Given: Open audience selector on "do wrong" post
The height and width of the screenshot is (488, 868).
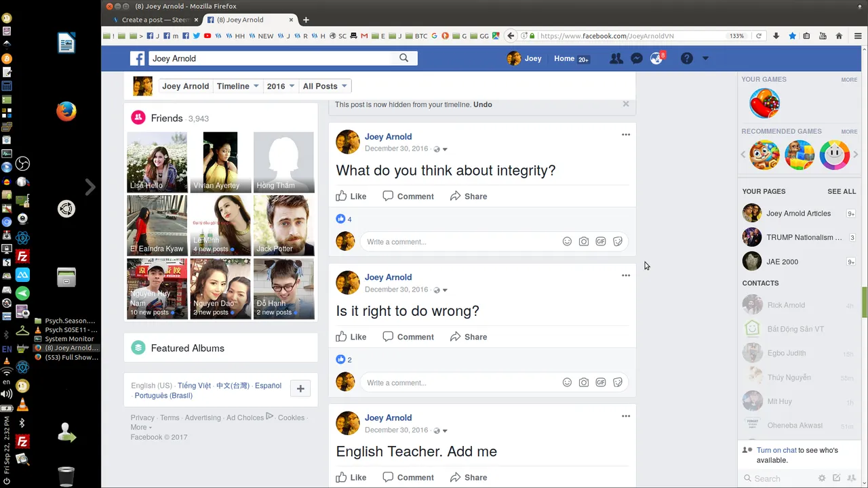Looking at the screenshot, I should (441, 290).
